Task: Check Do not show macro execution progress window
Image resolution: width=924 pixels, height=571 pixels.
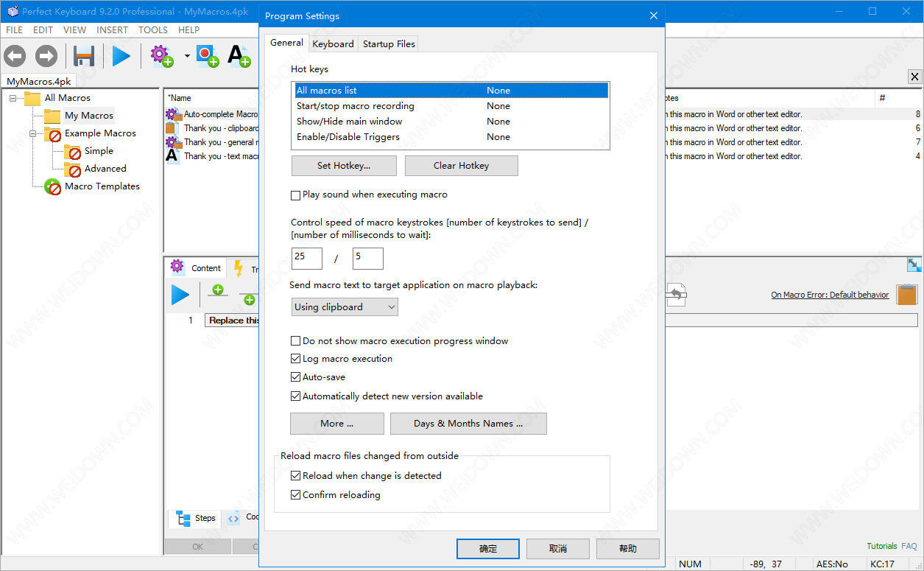Action: 296,341
